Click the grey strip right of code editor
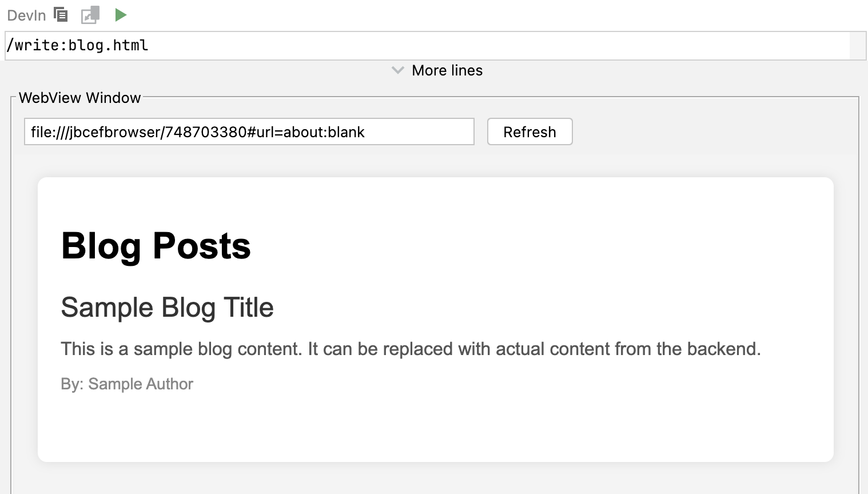This screenshot has height=494, width=868. [x=858, y=46]
